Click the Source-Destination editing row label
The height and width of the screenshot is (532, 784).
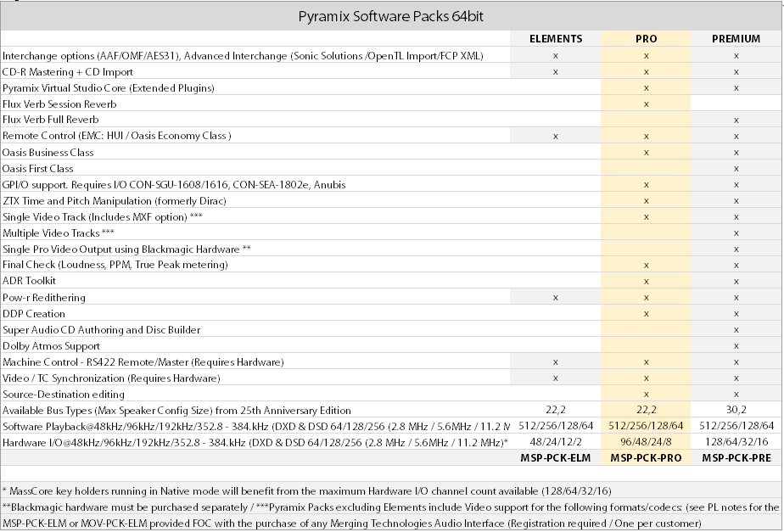64,394
